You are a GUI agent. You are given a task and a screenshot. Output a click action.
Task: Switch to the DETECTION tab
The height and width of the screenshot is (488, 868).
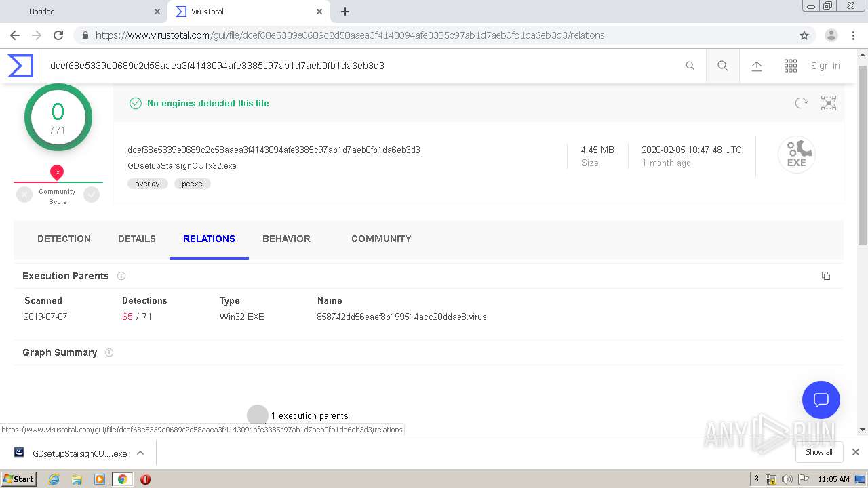(64, 239)
